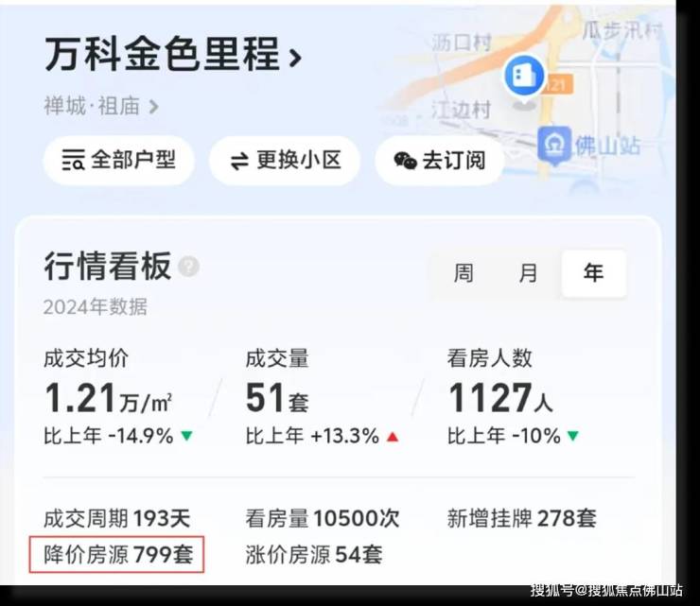Click the green down arrow beside -14.9%
This screenshot has height=606, width=700.
click(x=187, y=436)
